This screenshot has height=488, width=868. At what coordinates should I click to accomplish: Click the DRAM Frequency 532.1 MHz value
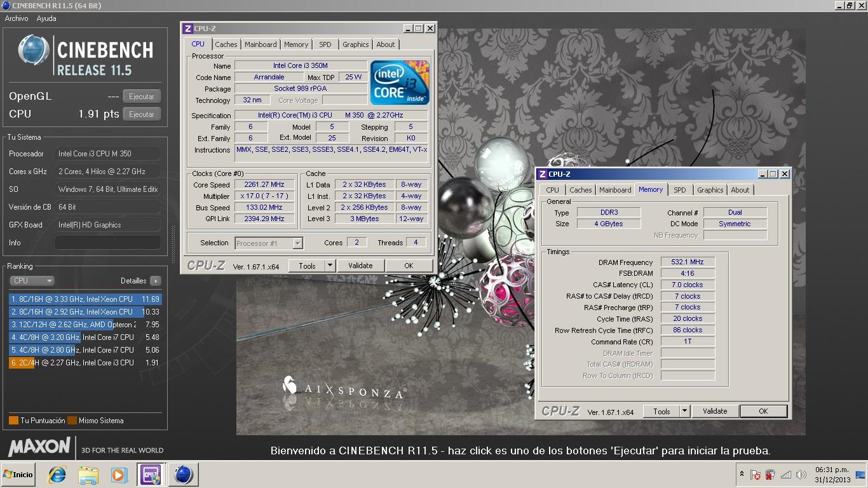(688, 262)
